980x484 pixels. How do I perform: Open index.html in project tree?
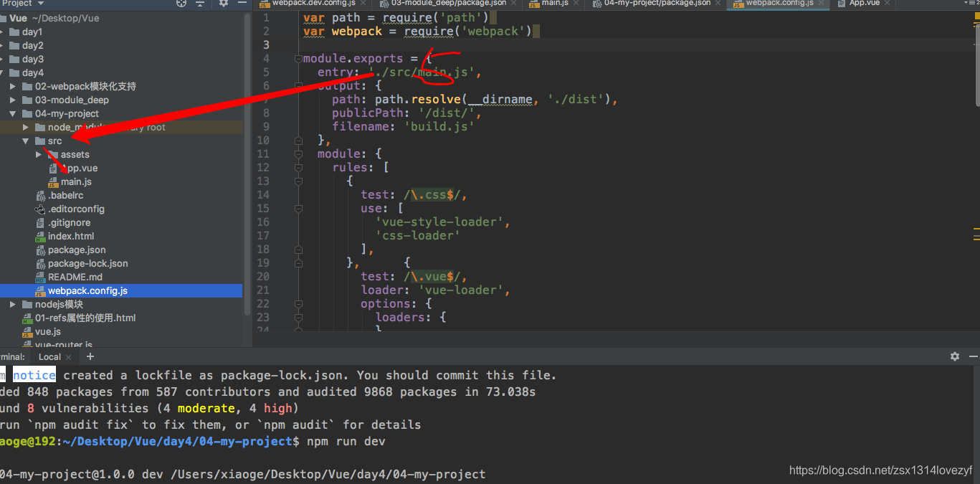point(71,237)
